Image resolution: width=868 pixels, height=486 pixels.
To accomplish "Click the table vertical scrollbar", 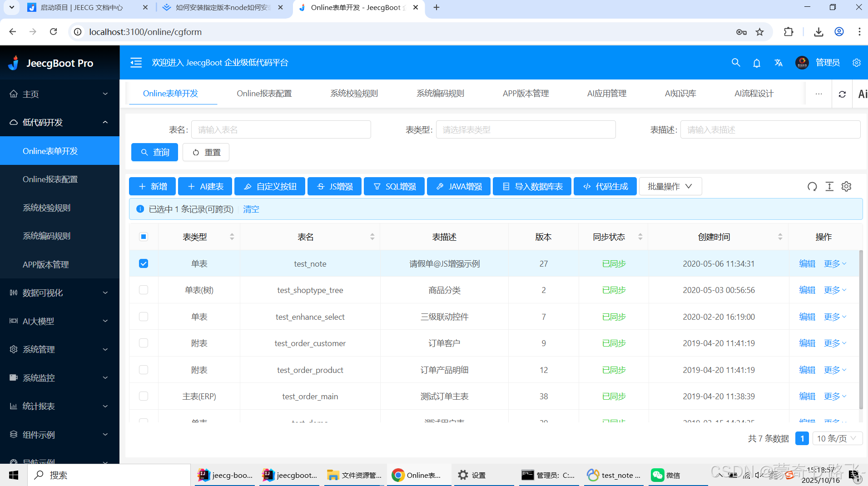I will pyautogui.click(x=861, y=329).
